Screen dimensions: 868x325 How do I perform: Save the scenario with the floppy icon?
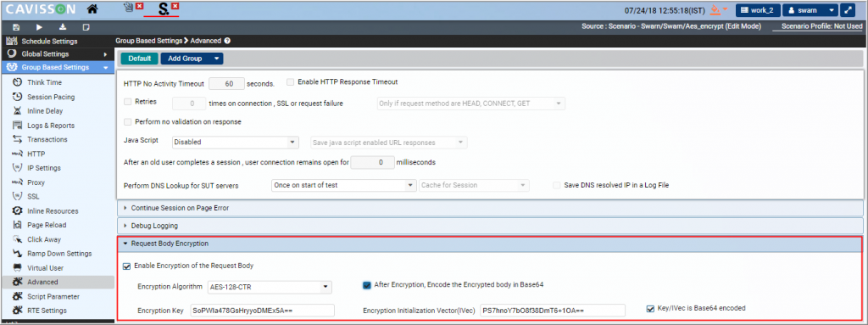(x=16, y=27)
